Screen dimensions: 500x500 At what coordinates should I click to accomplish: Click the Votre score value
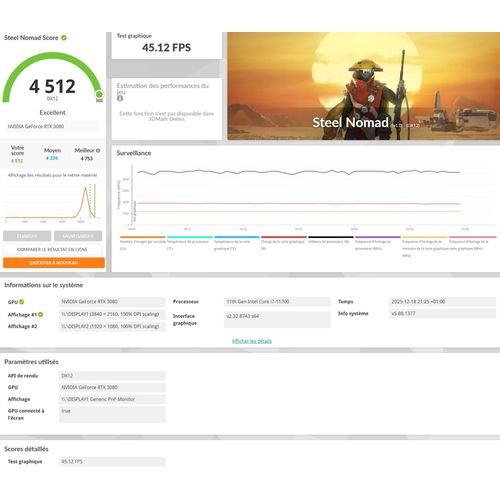click(17, 161)
